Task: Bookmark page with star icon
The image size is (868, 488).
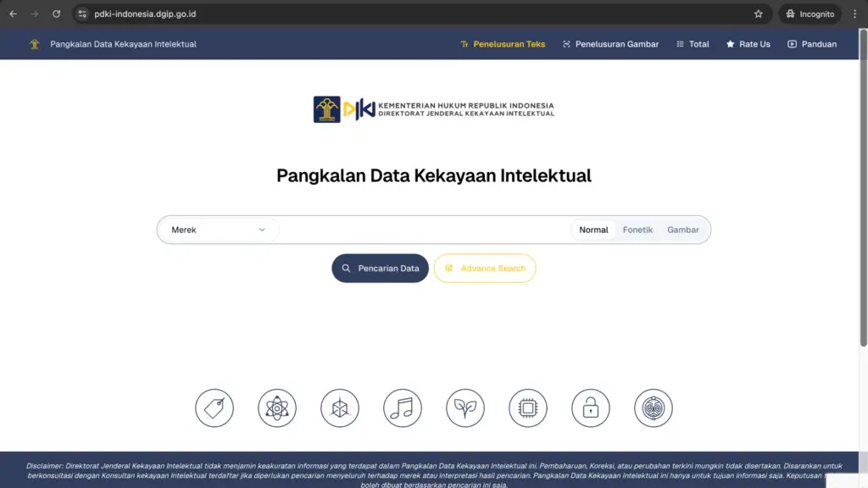Action: tap(759, 14)
